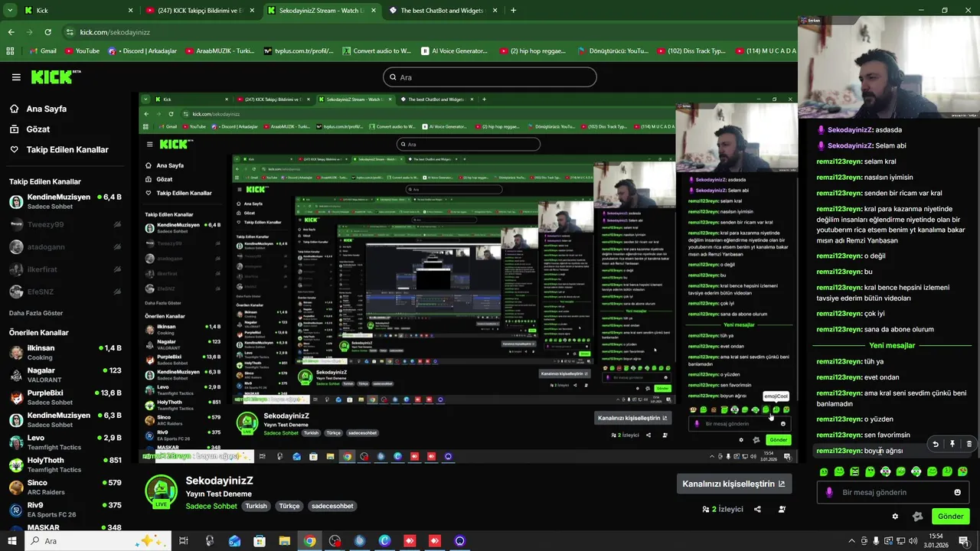Open the Nagalar VALORANT channel
Screen dimensions: 980x551
pyautogui.click(x=65, y=375)
